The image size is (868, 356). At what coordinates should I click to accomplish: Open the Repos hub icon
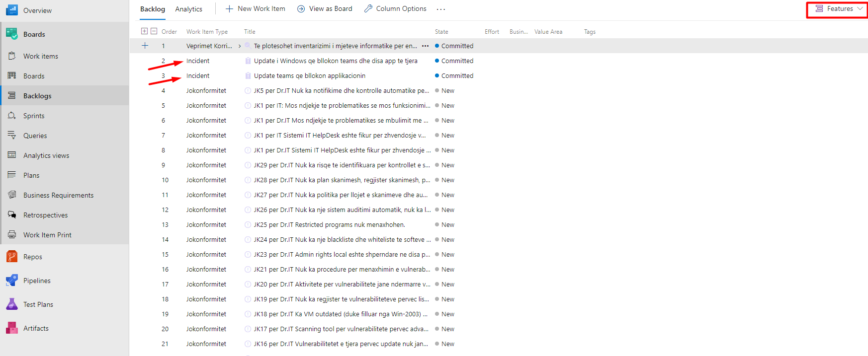[12, 257]
